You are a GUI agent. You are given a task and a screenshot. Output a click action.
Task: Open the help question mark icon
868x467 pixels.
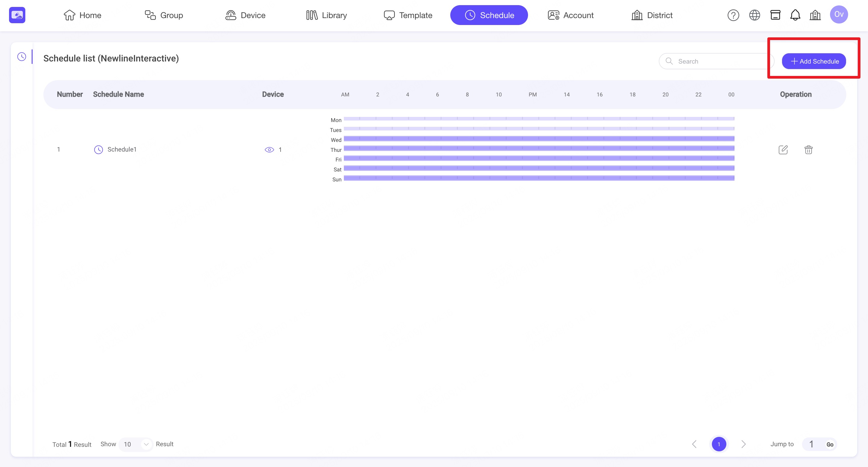coord(733,15)
